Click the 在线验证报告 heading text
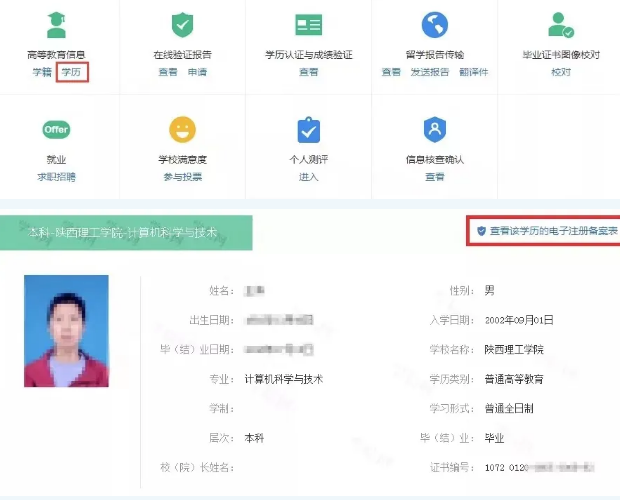 (182, 55)
